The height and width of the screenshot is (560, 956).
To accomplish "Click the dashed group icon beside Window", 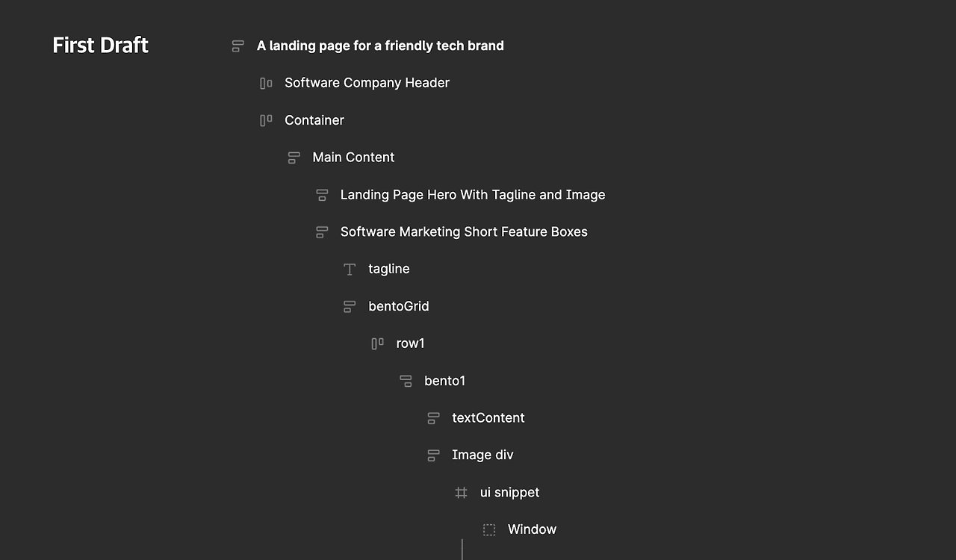I will (x=489, y=530).
